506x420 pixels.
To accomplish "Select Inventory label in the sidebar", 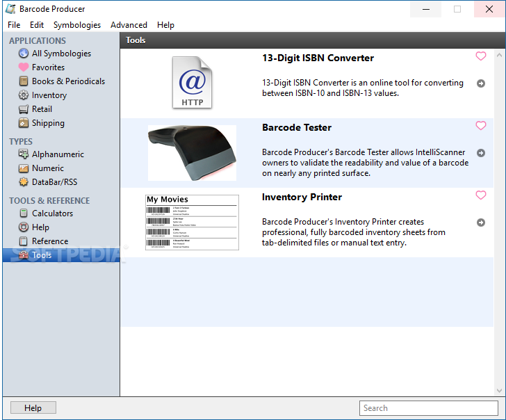I will click(x=49, y=95).
